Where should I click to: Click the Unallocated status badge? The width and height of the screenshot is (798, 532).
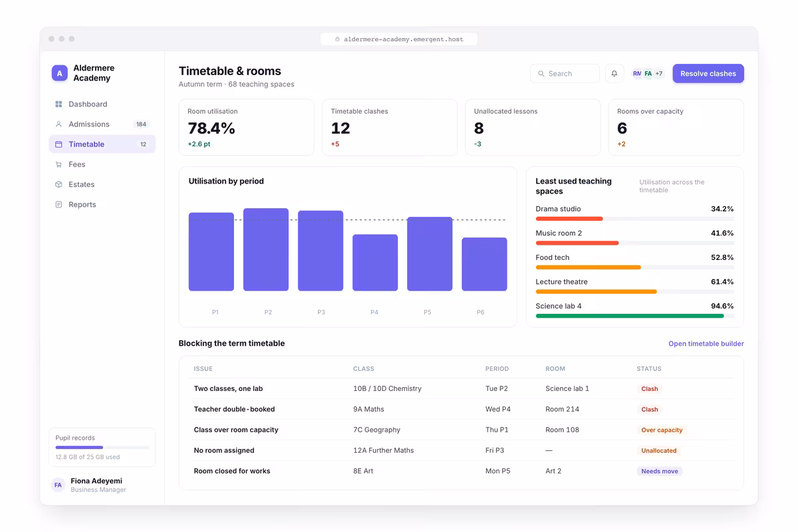(x=659, y=451)
